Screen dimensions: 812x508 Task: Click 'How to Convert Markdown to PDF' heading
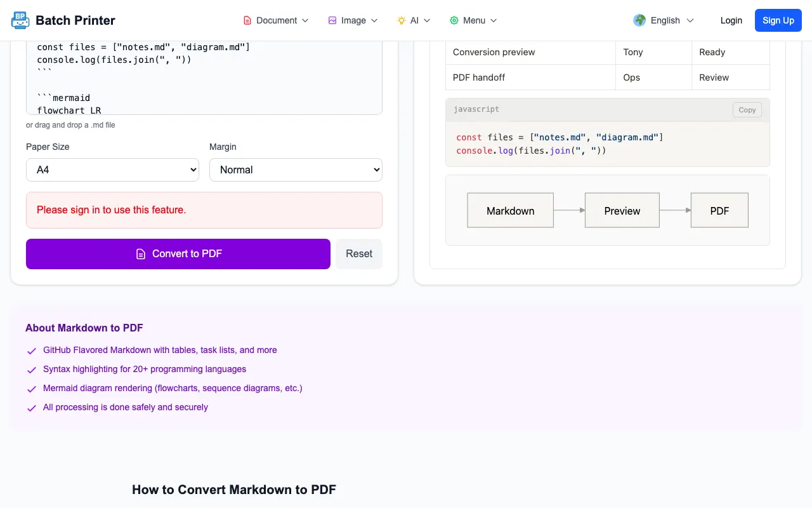(x=234, y=490)
